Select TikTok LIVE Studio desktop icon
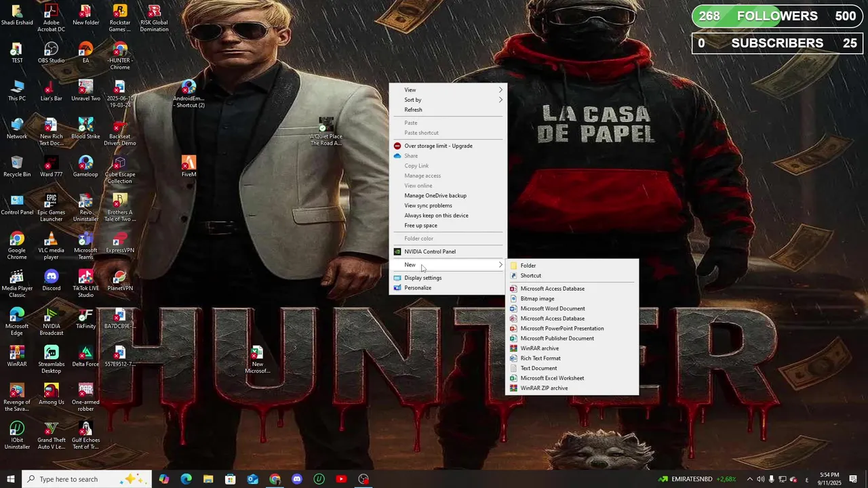Screen dimensions: 868x488 tap(85, 284)
